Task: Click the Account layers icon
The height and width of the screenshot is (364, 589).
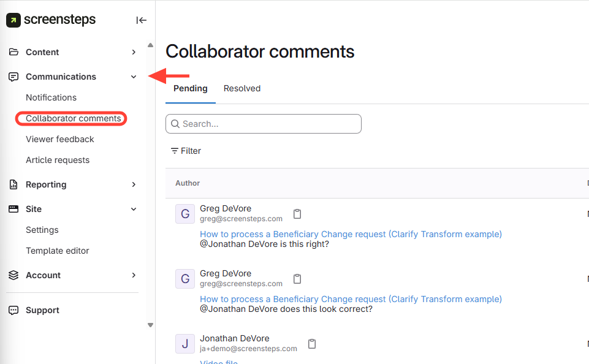Action: pyautogui.click(x=13, y=275)
